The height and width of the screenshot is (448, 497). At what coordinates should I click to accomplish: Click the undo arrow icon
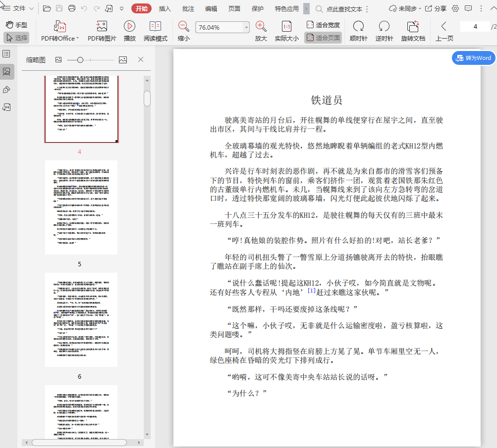tap(84, 8)
